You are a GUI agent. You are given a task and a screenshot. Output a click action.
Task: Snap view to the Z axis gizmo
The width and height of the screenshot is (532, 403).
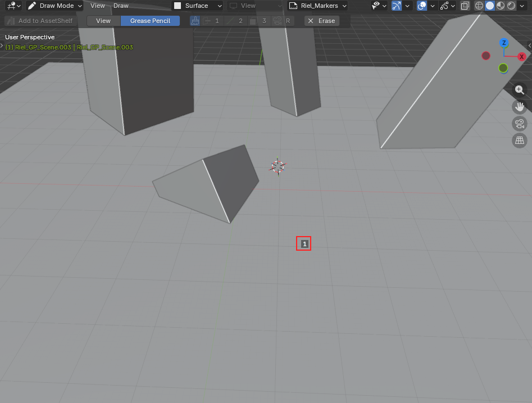pos(504,43)
